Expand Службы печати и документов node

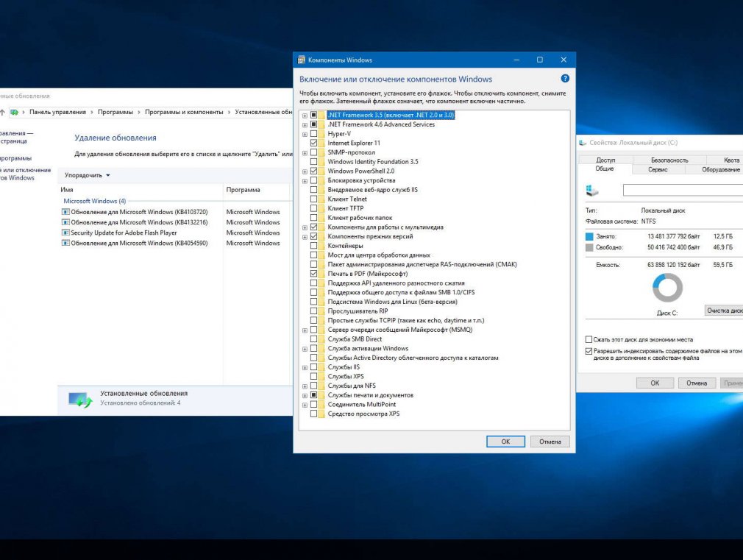[x=305, y=395]
